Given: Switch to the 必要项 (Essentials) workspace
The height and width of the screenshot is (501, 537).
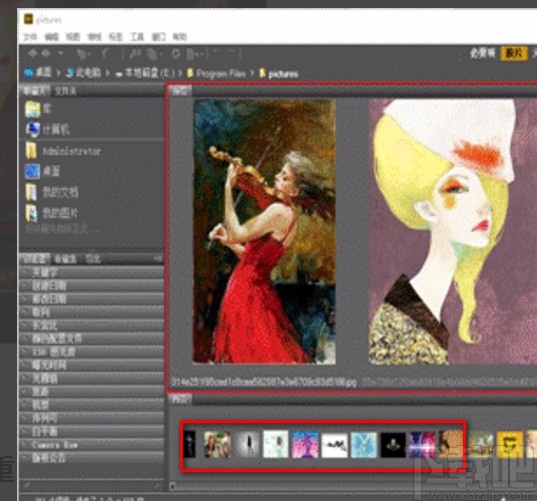Looking at the screenshot, I should coord(482,53).
